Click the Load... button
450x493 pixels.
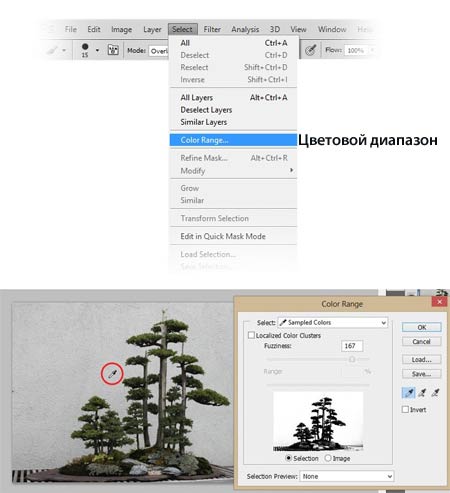(x=422, y=360)
